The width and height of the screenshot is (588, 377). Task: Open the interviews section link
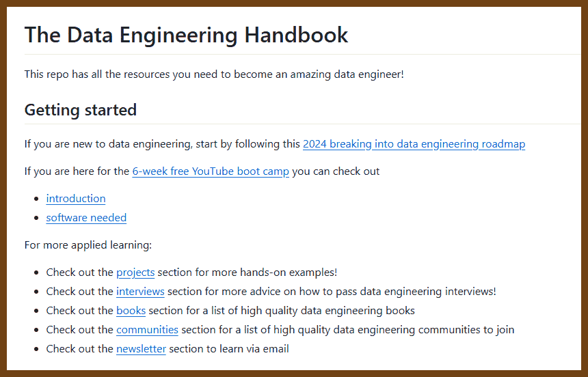(x=140, y=292)
